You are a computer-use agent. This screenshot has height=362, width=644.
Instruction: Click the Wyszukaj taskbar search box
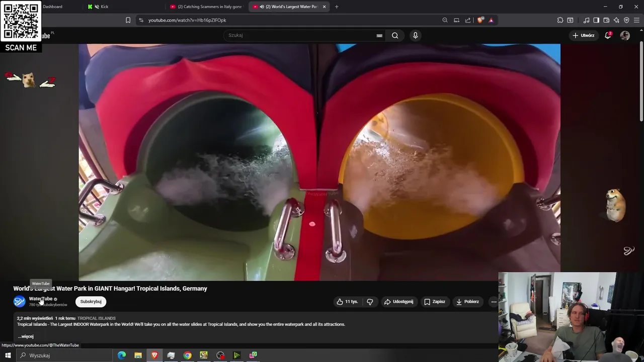pyautogui.click(x=64, y=355)
